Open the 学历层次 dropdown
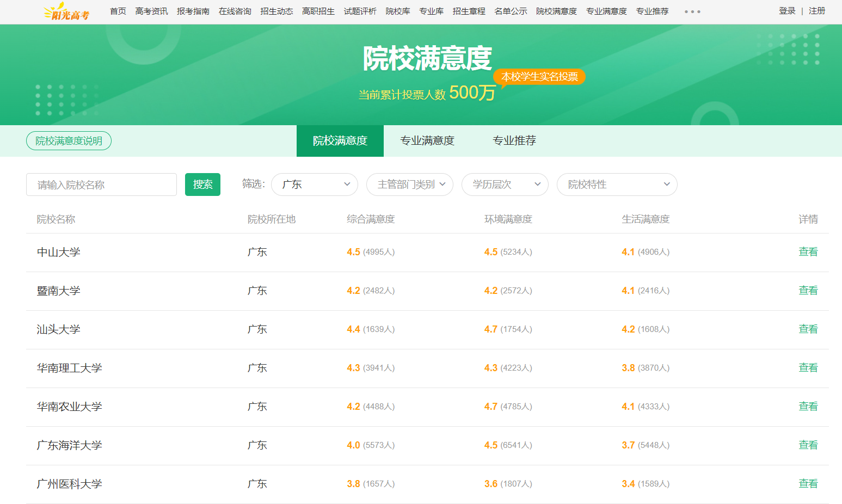Viewport: 842px width, 504px height. pyautogui.click(x=505, y=185)
